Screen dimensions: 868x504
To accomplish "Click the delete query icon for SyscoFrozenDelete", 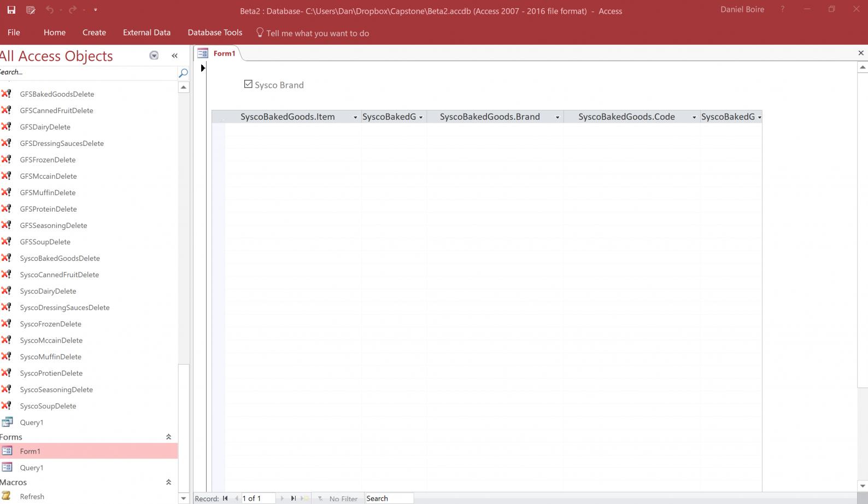I will 7,323.
